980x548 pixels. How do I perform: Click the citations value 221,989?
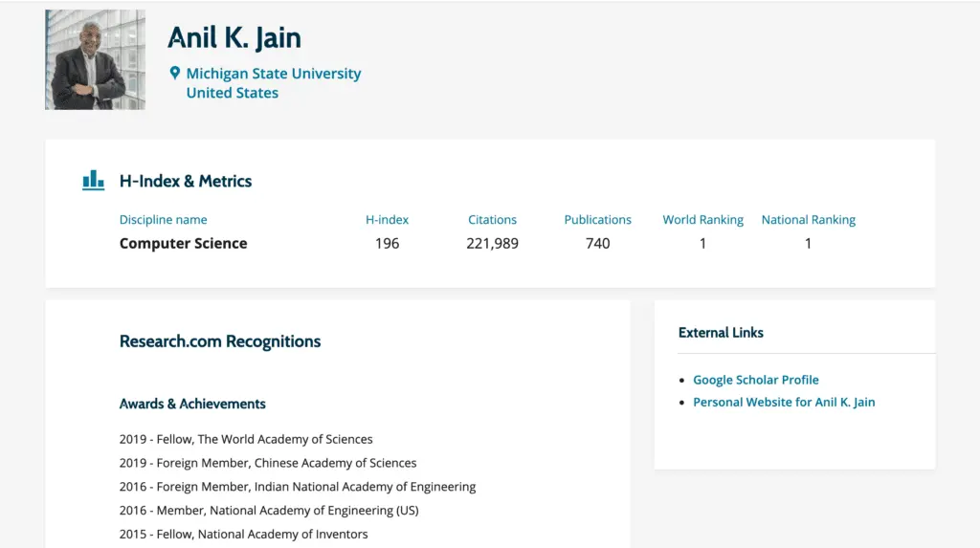[x=493, y=244]
